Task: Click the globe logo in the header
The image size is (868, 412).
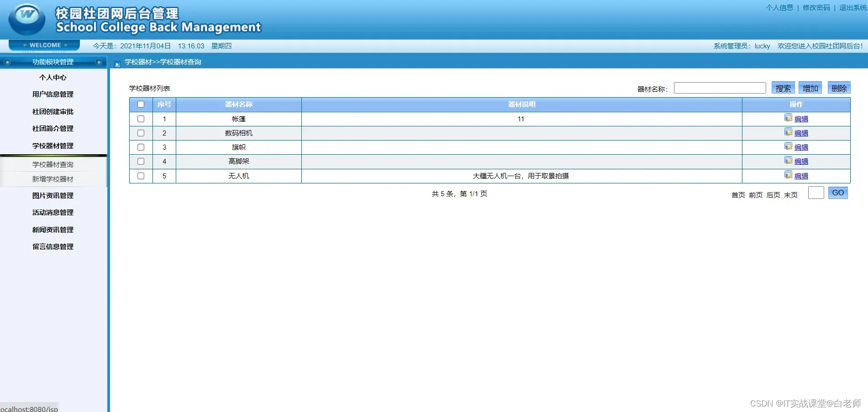Action: click(27, 19)
